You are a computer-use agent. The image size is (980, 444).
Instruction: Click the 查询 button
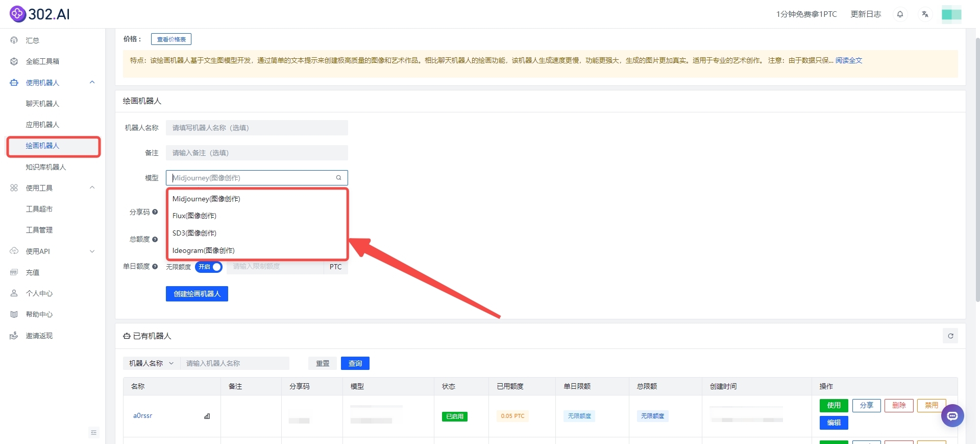click(x=355, y=363)
